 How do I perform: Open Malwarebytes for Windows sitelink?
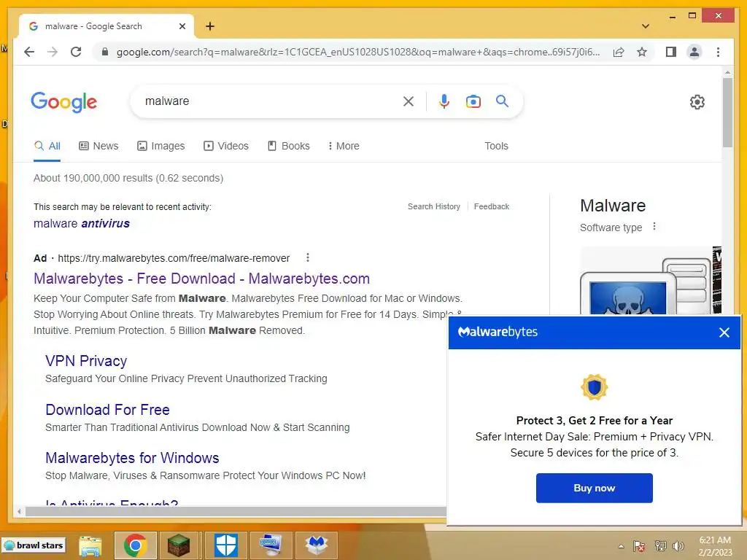132,458
